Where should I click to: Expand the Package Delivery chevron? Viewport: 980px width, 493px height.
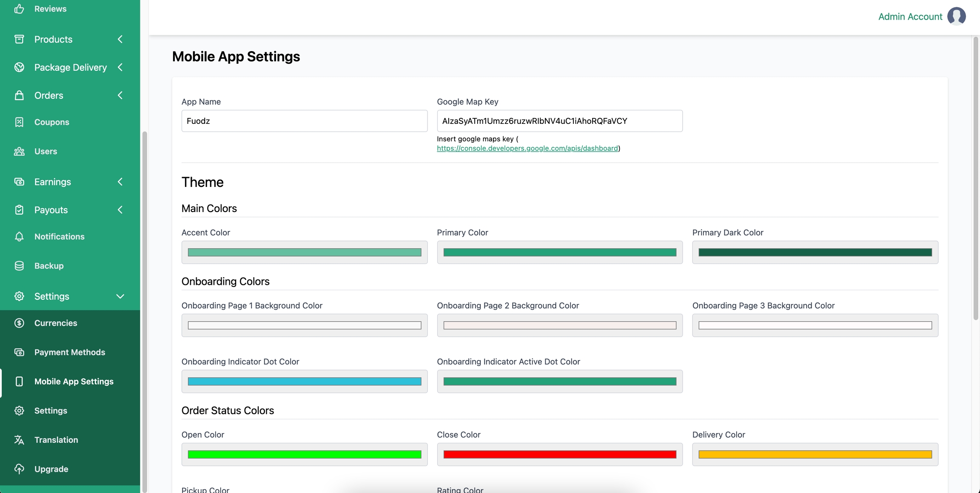[120, 67]
